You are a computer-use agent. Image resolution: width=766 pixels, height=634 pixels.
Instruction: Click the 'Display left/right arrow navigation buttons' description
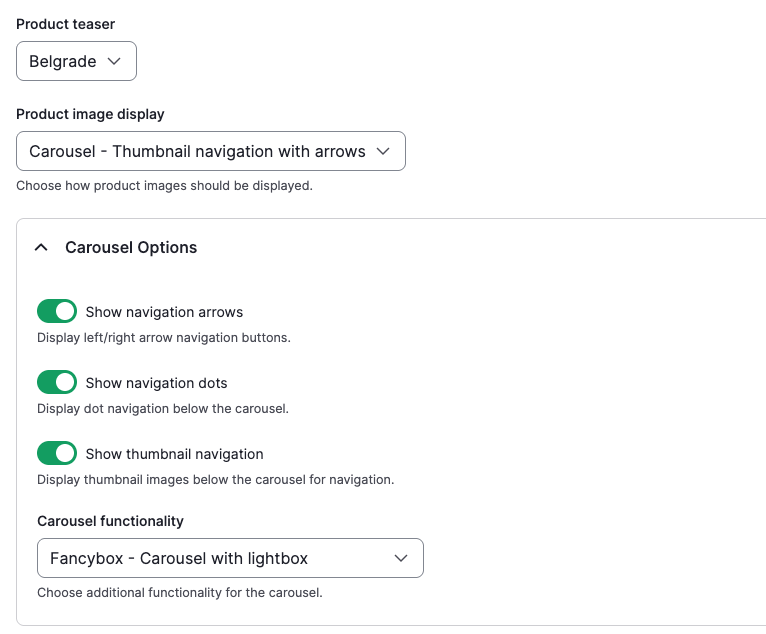point(163,338)
